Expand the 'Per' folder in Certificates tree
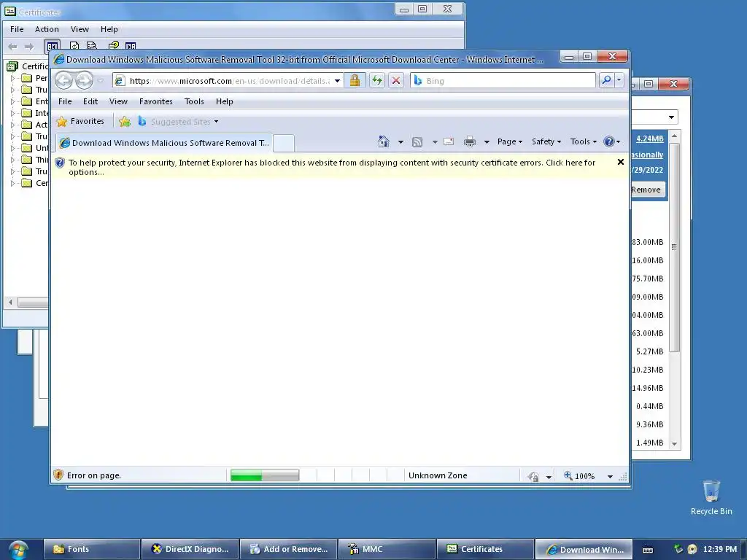 (x=13, y=78)
